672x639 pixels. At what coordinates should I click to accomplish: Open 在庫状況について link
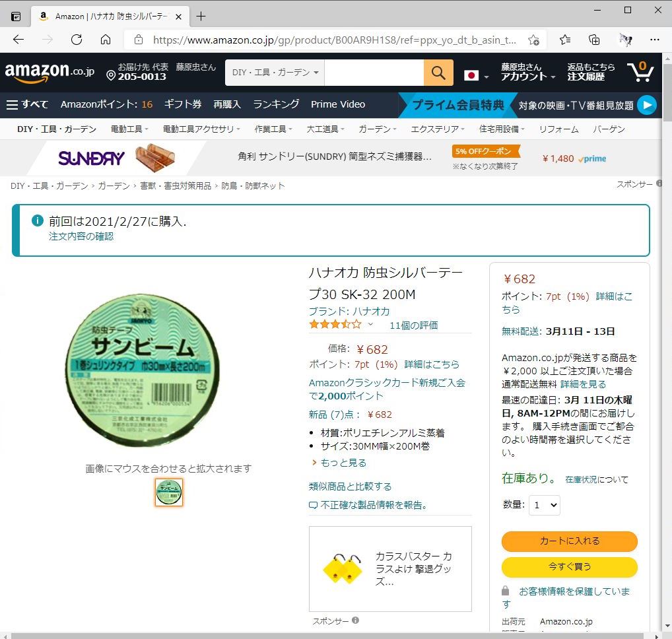pos(597,479)
